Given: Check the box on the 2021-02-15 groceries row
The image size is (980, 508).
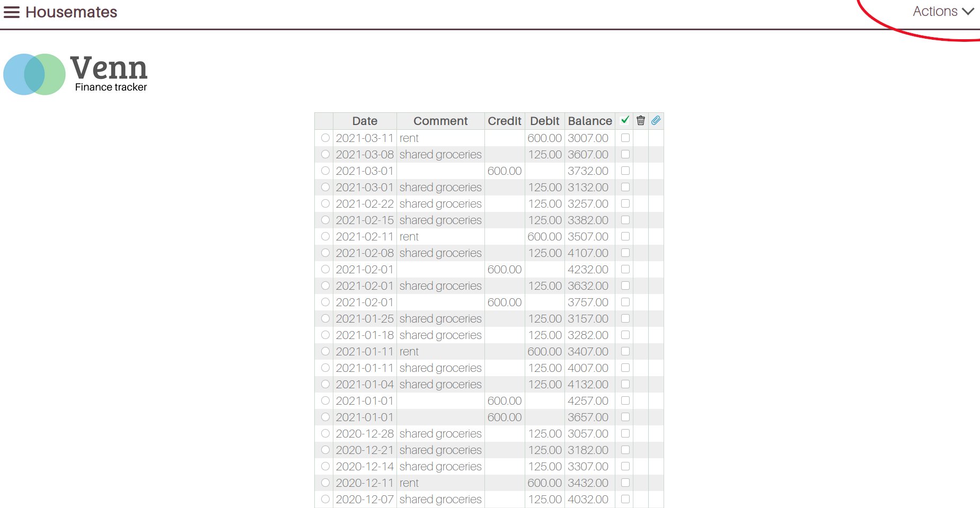Looking at the screenshot, I should point(625,220).
